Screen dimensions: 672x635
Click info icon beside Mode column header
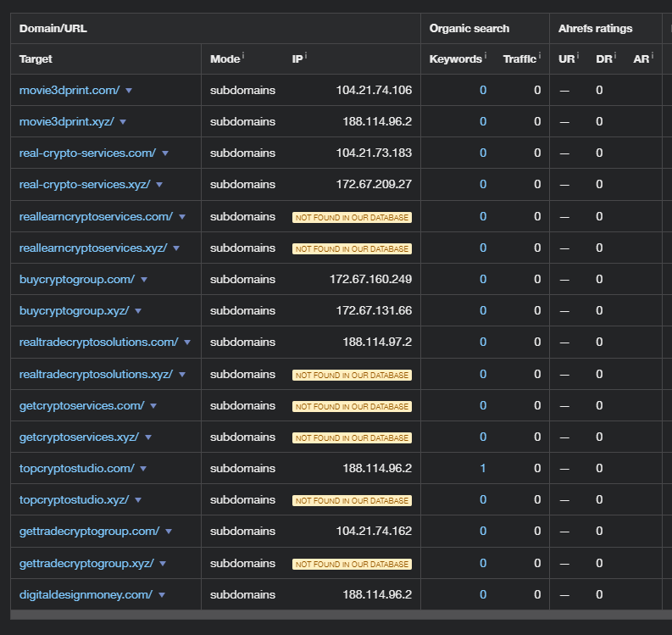pyautogui.click(x=243, y=56)
